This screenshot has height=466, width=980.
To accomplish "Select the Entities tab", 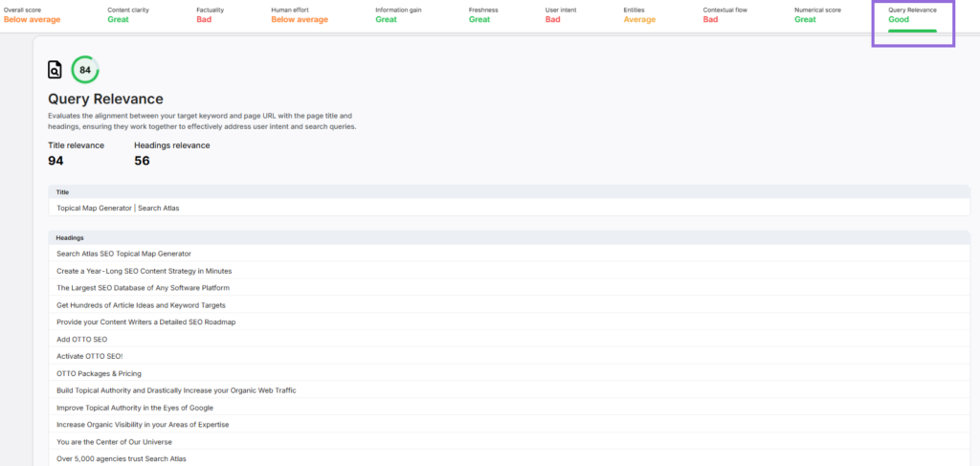I will (639, 15).
